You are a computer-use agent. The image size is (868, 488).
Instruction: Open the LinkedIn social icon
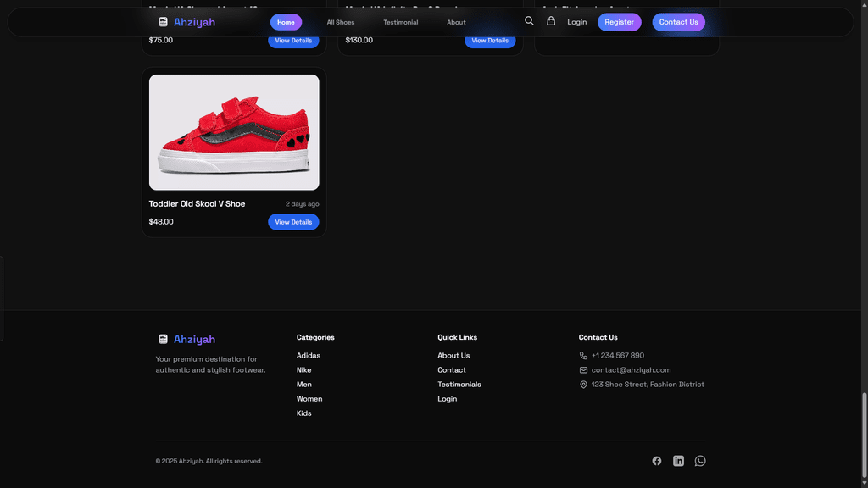[678, 461]
